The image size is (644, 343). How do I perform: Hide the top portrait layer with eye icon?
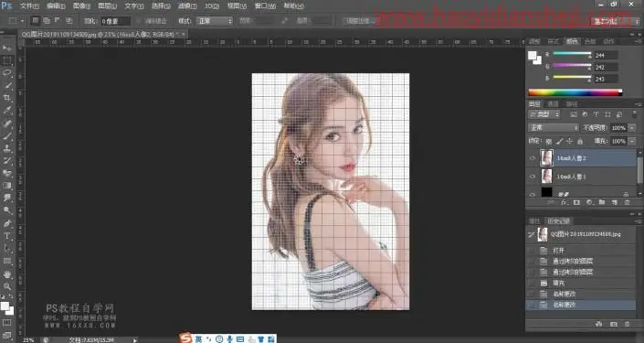(533, 158)
